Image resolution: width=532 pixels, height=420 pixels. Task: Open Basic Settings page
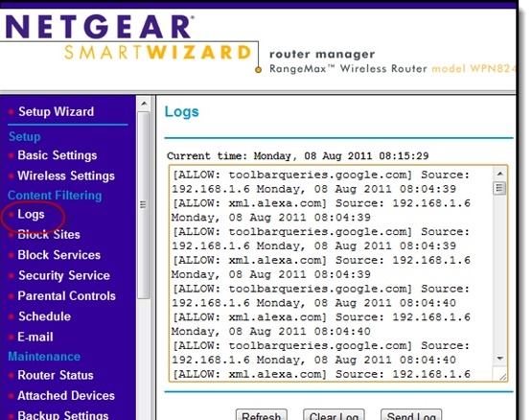click(x=58, y=155)
